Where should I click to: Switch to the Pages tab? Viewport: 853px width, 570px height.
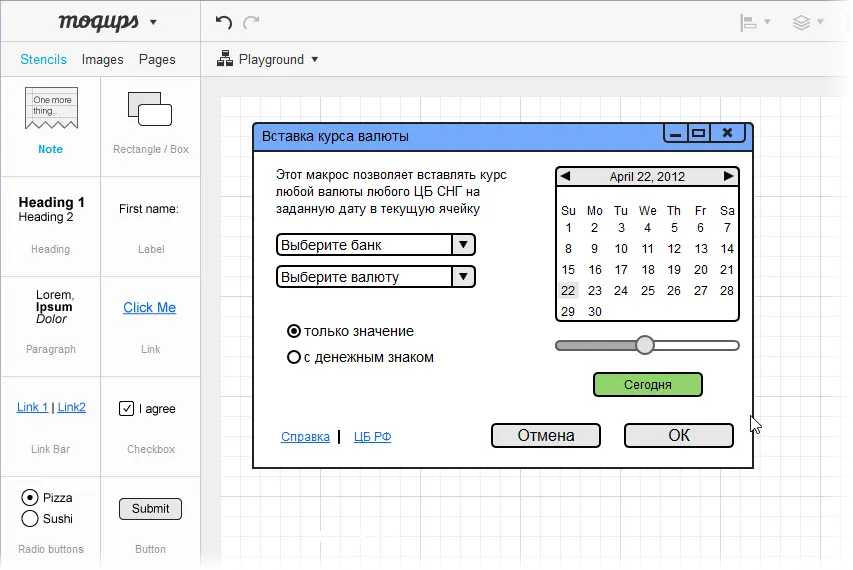(x=157, y=59)
